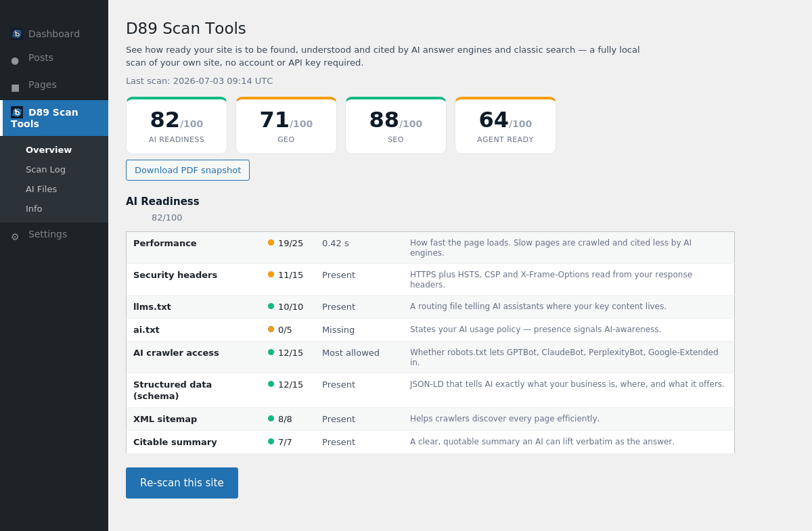Click the Dashboard sidebar icon
Screen dimensions: 812x531
coord(17,34)
